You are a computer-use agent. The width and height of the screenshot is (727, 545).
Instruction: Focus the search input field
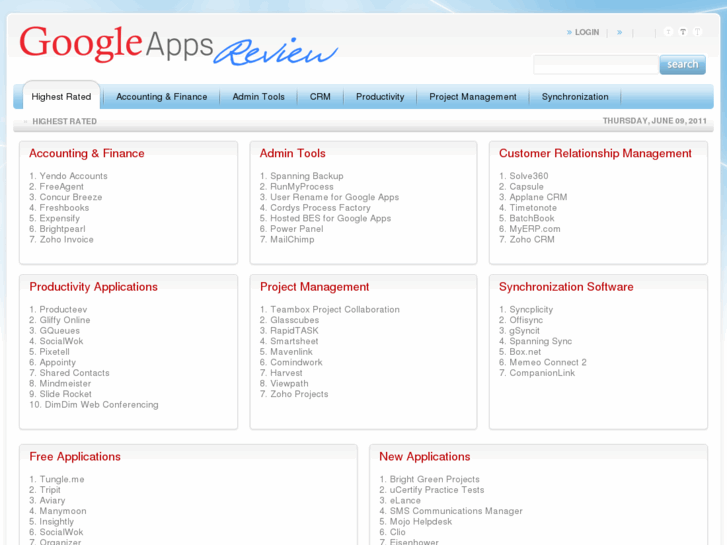coord(596,64)
